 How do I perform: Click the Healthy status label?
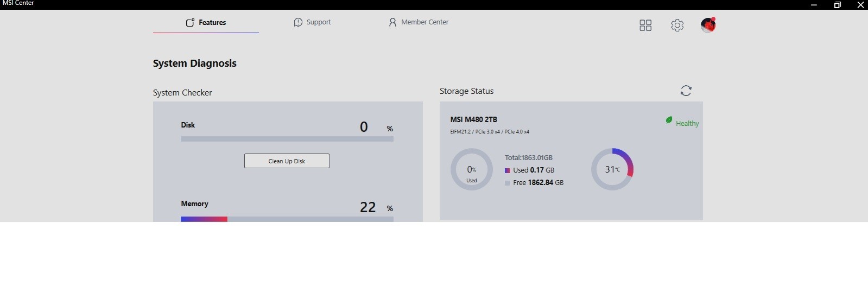pyautogui.click(x=687, y=124)
